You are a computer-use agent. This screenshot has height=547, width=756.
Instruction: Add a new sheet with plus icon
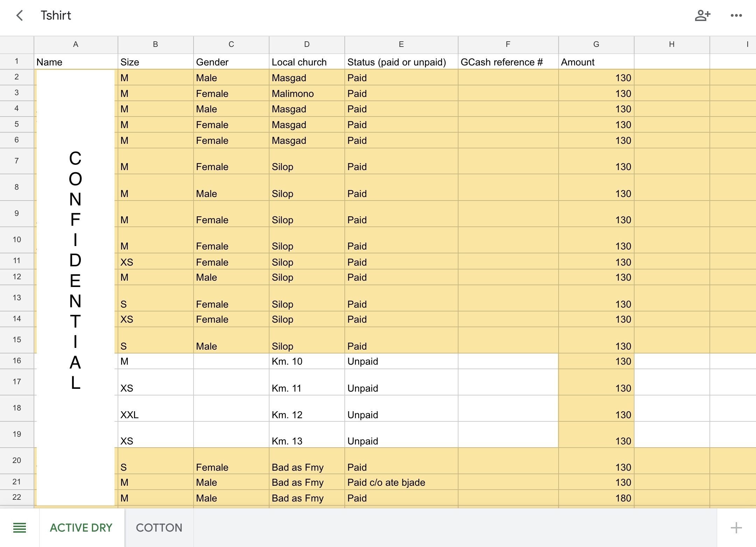point(736,527)
